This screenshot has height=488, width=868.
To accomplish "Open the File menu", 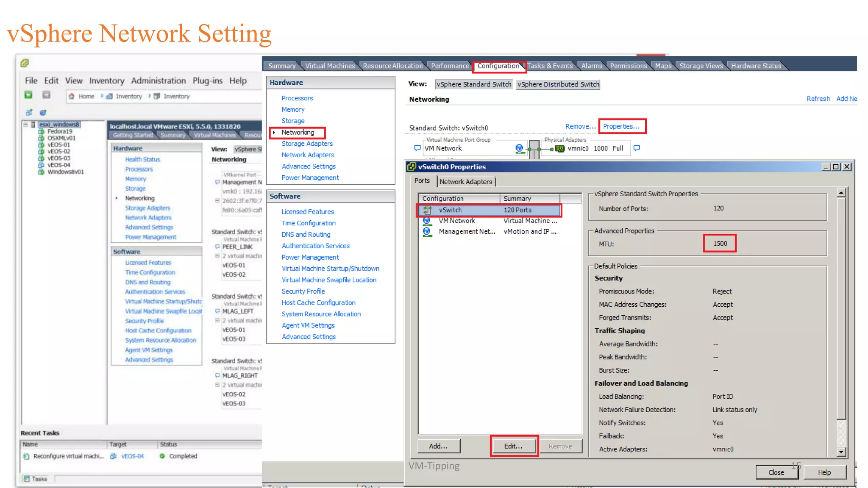I will click(x=31, y=80).
